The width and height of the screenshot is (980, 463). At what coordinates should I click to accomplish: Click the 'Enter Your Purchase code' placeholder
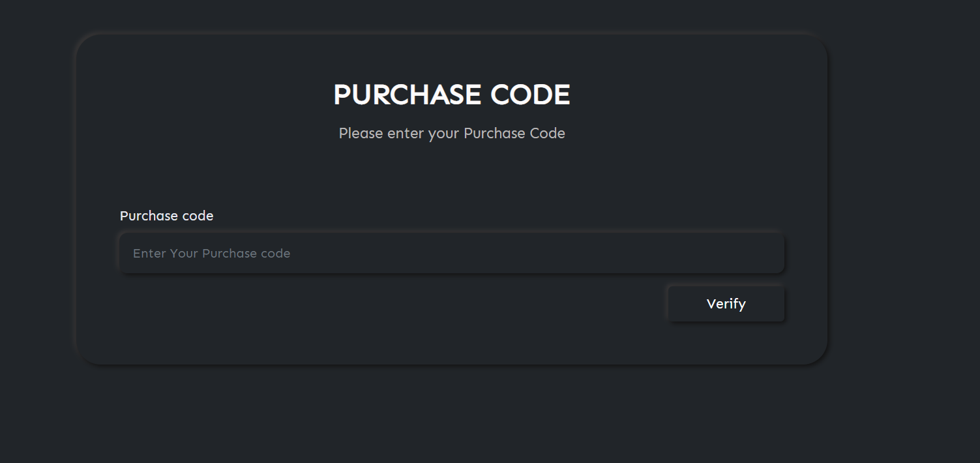211,254
